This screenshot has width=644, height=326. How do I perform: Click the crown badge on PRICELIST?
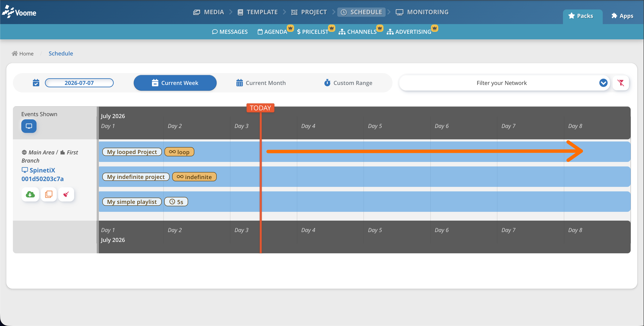tap(331, 28)
